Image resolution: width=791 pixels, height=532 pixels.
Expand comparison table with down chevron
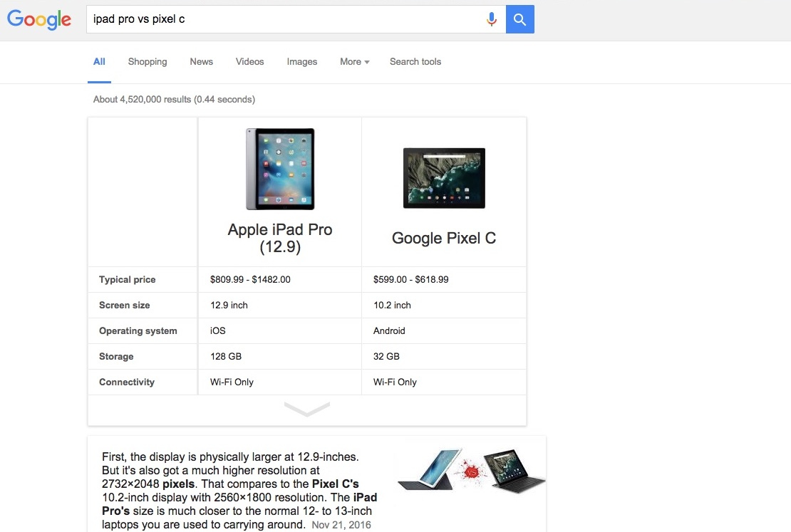[x=307, y=410]
